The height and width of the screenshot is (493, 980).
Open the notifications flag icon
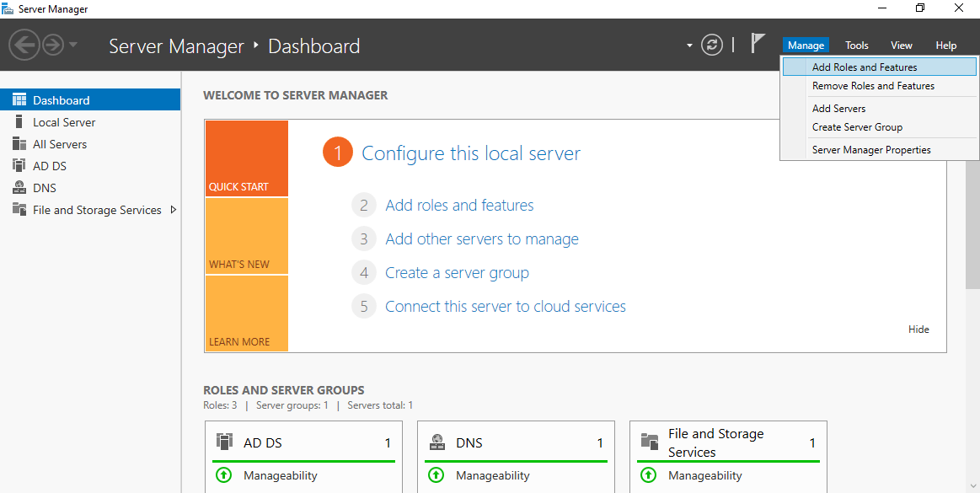[758, 44]
